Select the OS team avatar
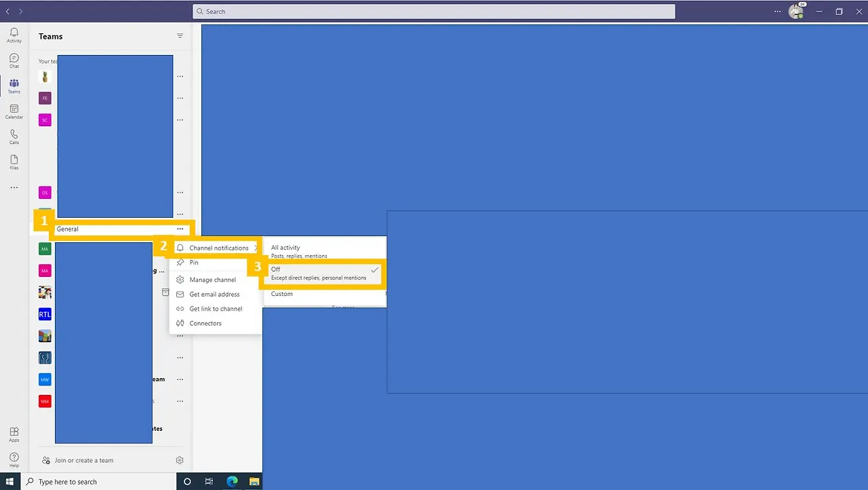The image size is (868, 490). click(x=45, y=193)
